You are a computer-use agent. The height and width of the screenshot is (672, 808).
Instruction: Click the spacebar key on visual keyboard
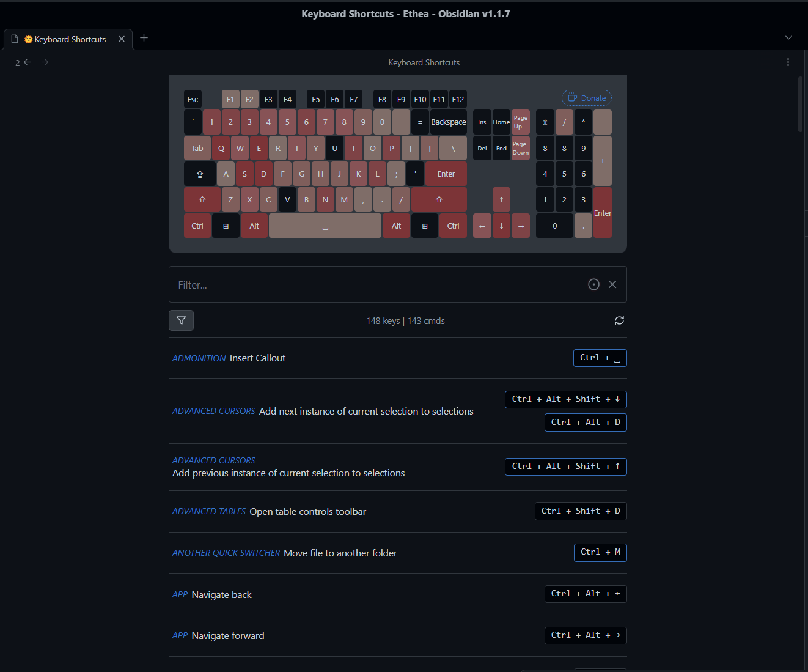point(325,226)
